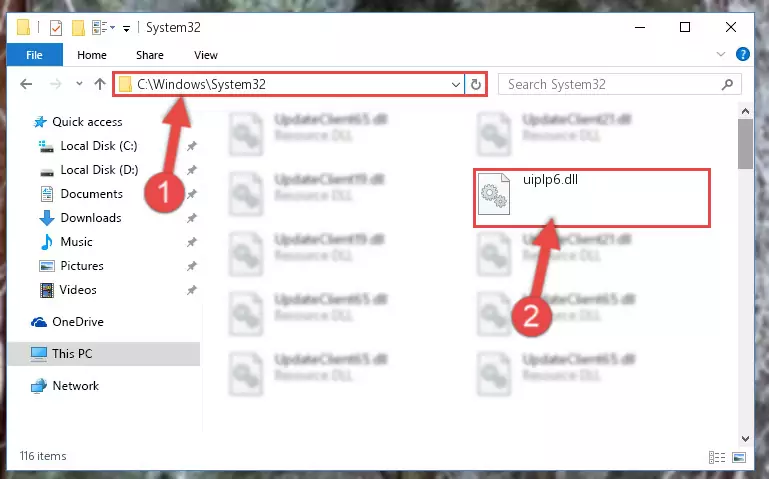Go up one folder level
The image size is (769, 479).
coord(100,84)
